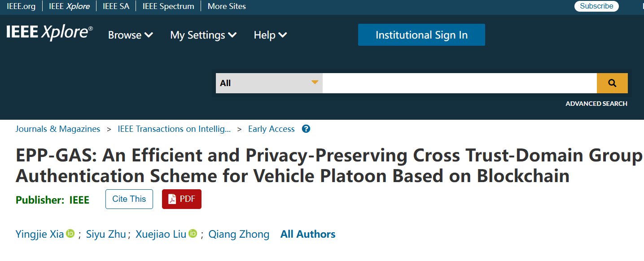Click the Subscribe button

click(x=596, y=6)
